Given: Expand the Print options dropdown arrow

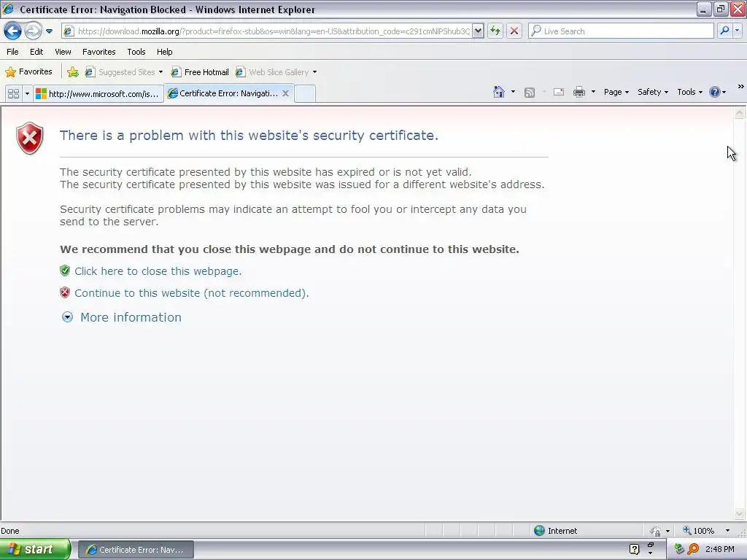Looking at the screenshot, I should tap(593, 92).
